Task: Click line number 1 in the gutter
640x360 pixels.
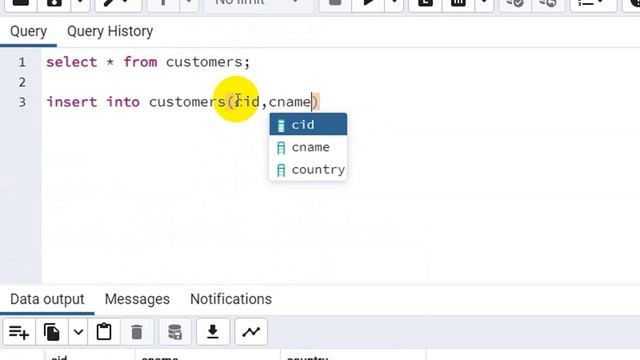Action: coord(22,62)
